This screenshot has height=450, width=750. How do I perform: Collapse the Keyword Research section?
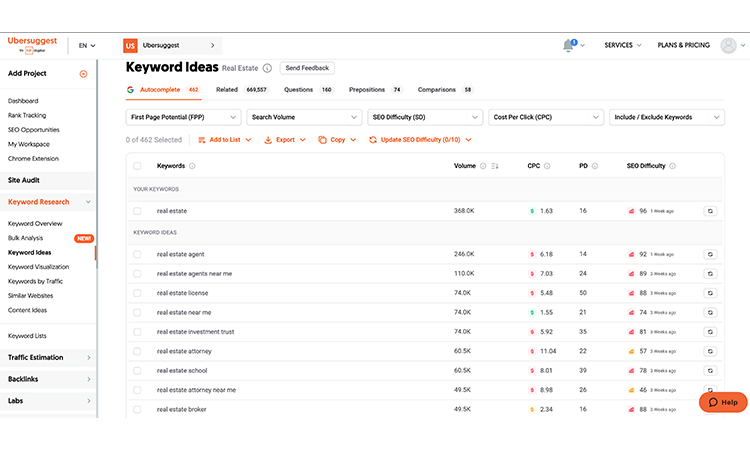(x=48, y=202)
